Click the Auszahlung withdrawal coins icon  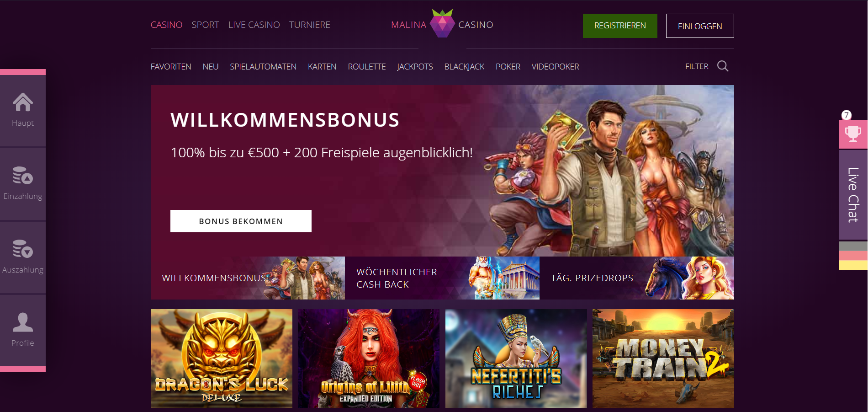pos(22,249)
